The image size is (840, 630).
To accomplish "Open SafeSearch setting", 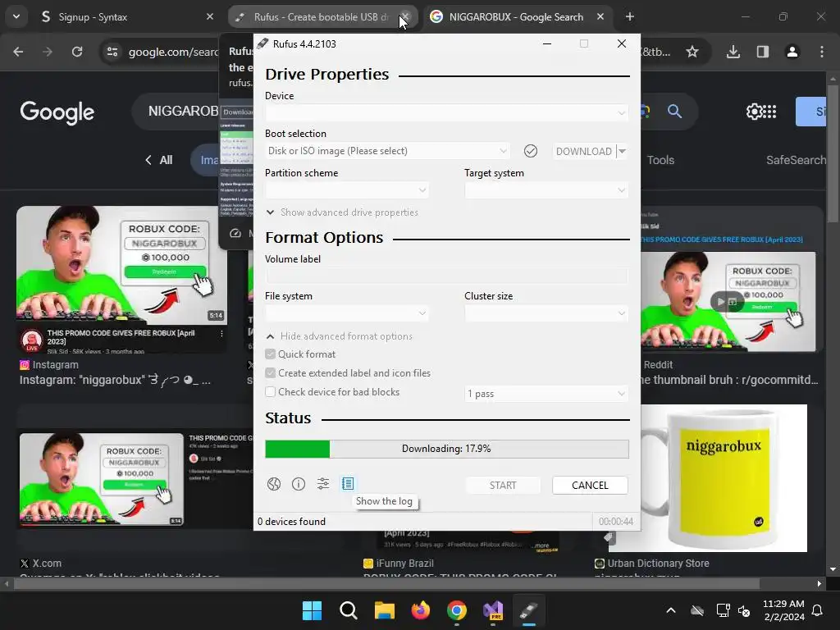I will coord(796,160).
